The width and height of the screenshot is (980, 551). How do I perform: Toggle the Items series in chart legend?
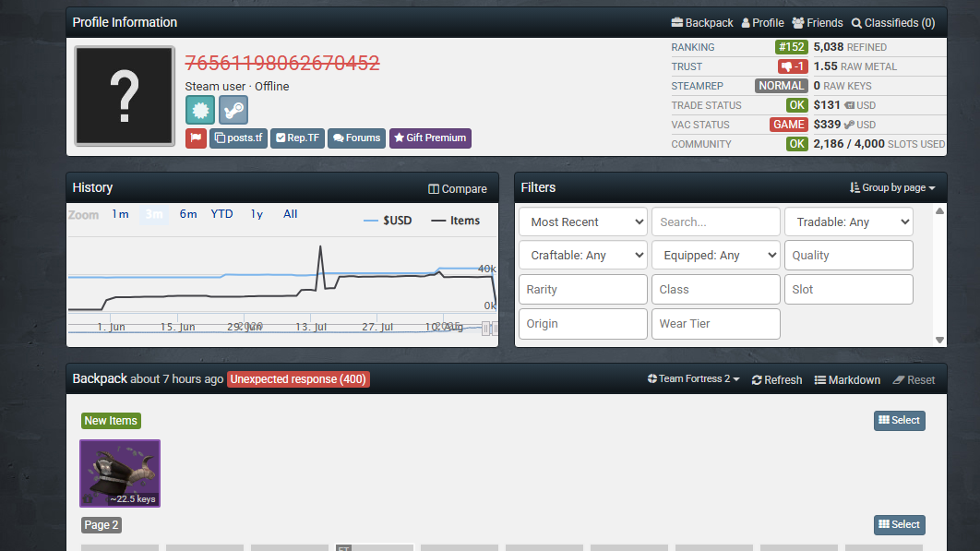[x=456, y=221]
